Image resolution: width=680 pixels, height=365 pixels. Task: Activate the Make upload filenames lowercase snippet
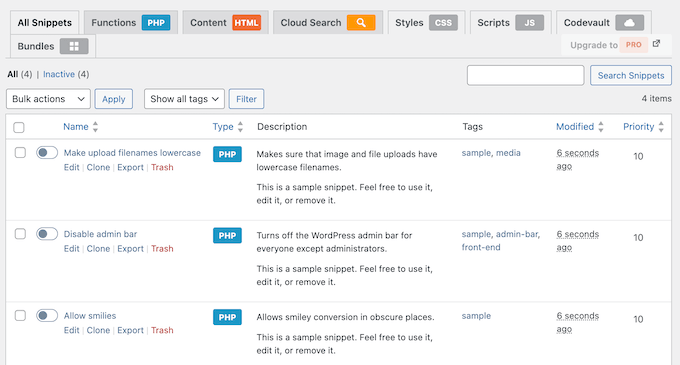[47, 153]
